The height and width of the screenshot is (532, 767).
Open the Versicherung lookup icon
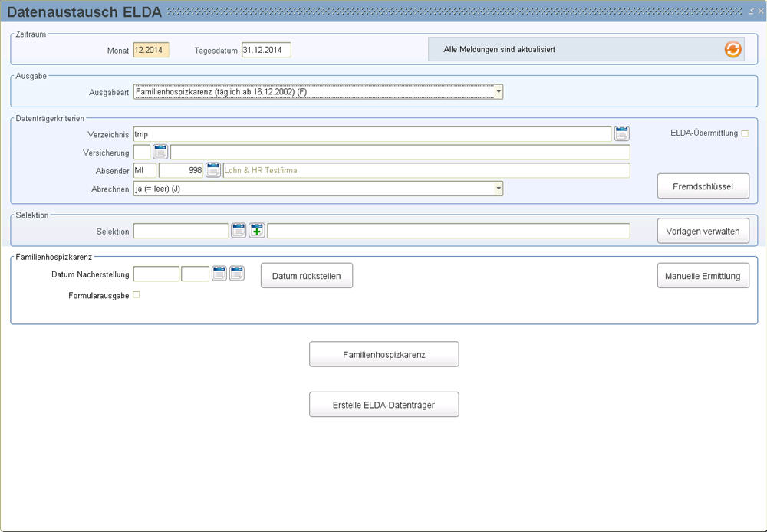[x=160, y=152]
